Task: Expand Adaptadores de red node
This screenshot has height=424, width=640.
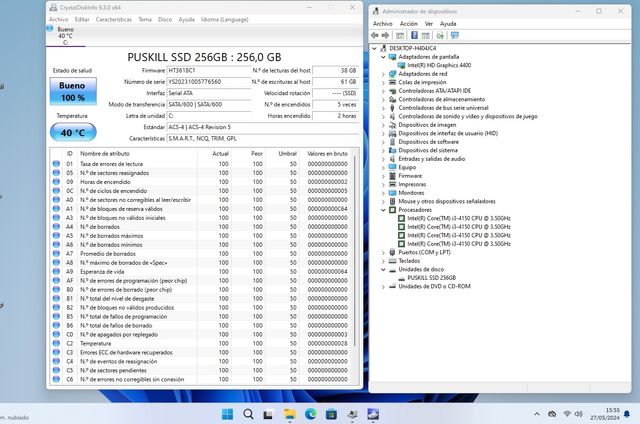Action: tap(383, 74)
